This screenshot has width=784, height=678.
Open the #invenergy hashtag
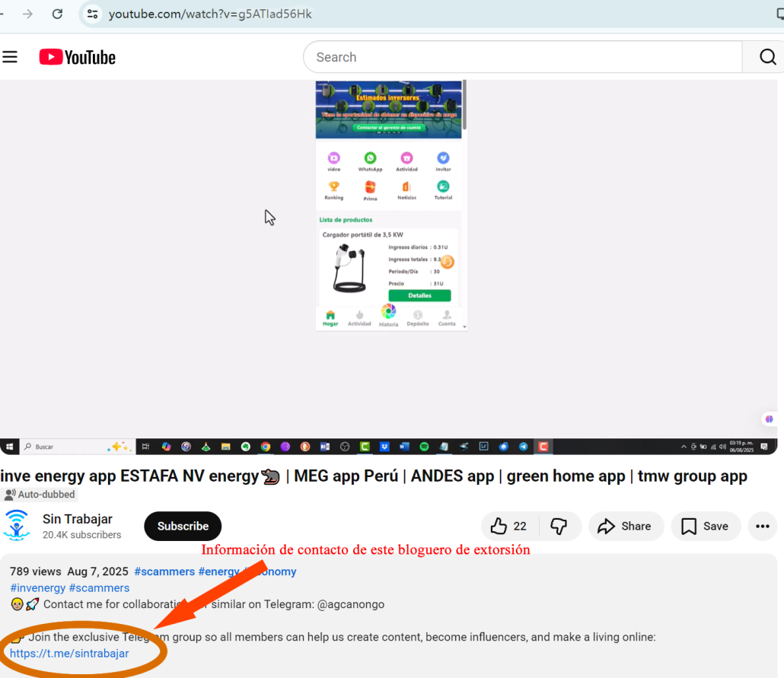tap(37, 588)
